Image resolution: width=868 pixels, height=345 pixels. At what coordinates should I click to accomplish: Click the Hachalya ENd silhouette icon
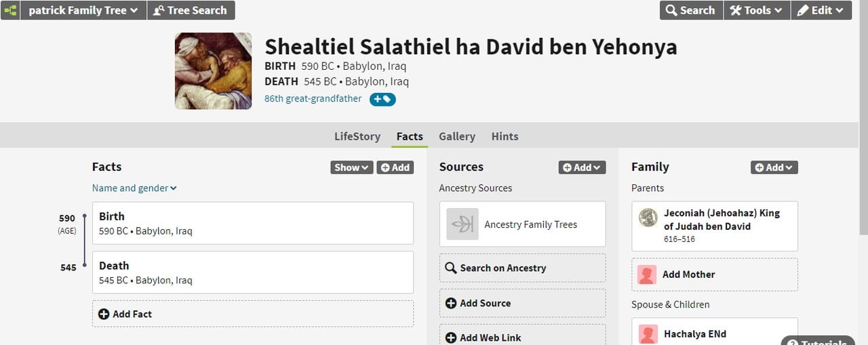[x=648, y=334]
